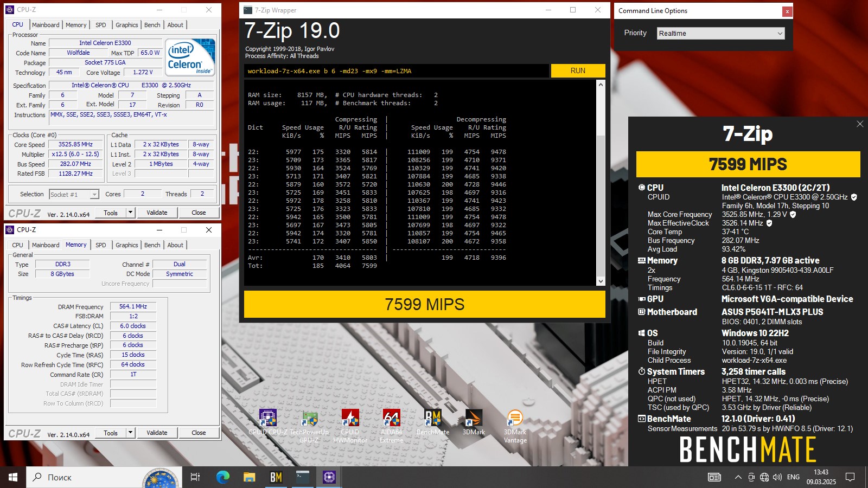Click the ENG language indicator
The image size is (868, 488).
793,477
